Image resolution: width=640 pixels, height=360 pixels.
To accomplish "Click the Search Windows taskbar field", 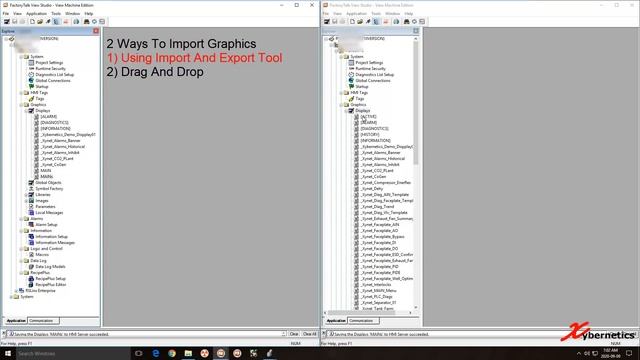I will coord(73,353).
